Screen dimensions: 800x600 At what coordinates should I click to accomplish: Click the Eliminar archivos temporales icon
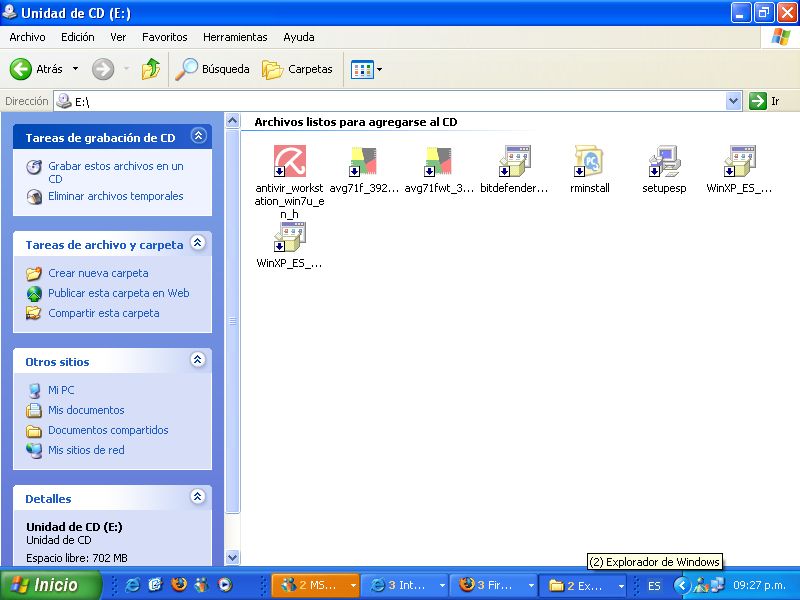pos(34,196)
